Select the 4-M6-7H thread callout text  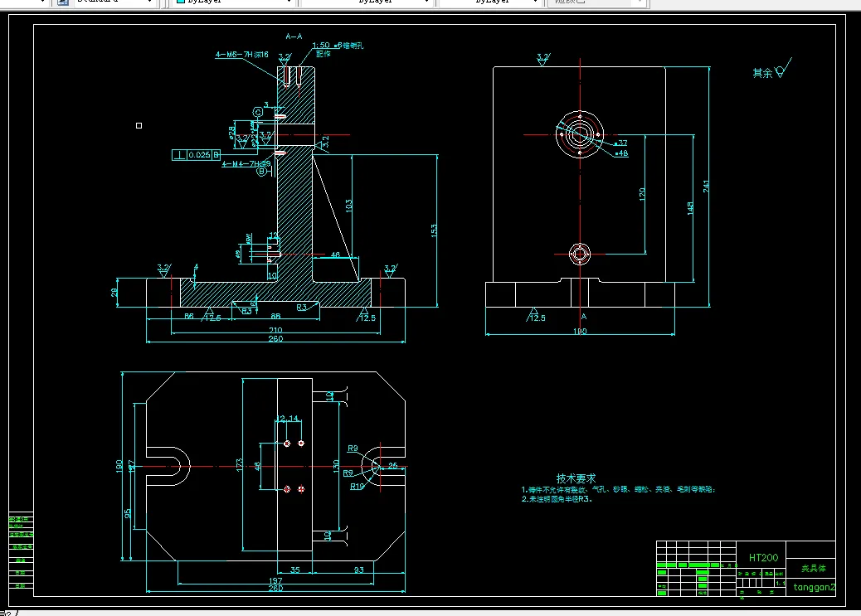[241, 55]
